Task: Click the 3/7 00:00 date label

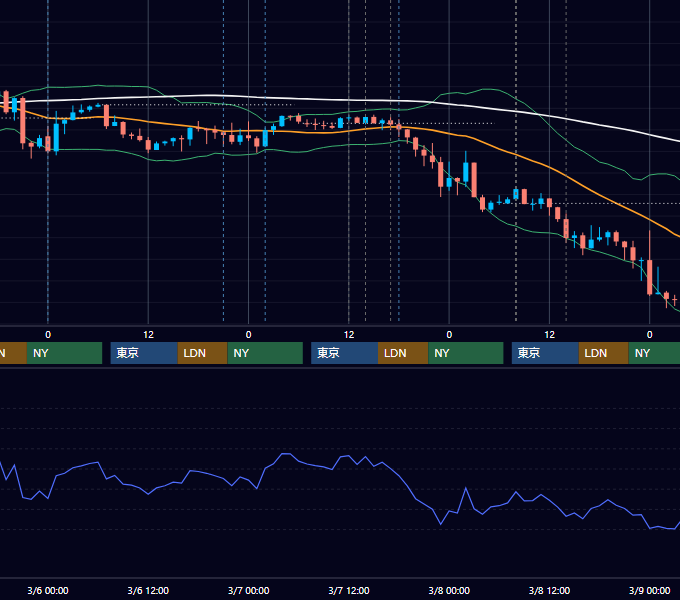Action: coord(248,590)
